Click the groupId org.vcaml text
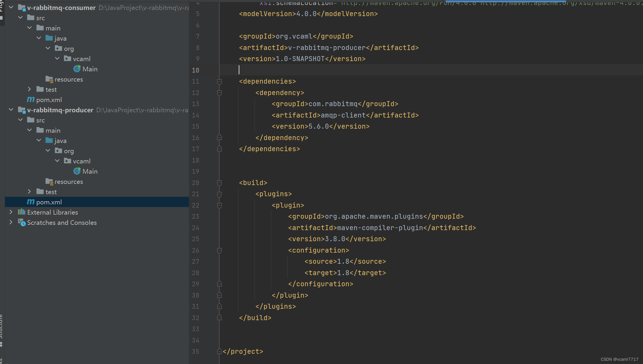 click(294, 36)
